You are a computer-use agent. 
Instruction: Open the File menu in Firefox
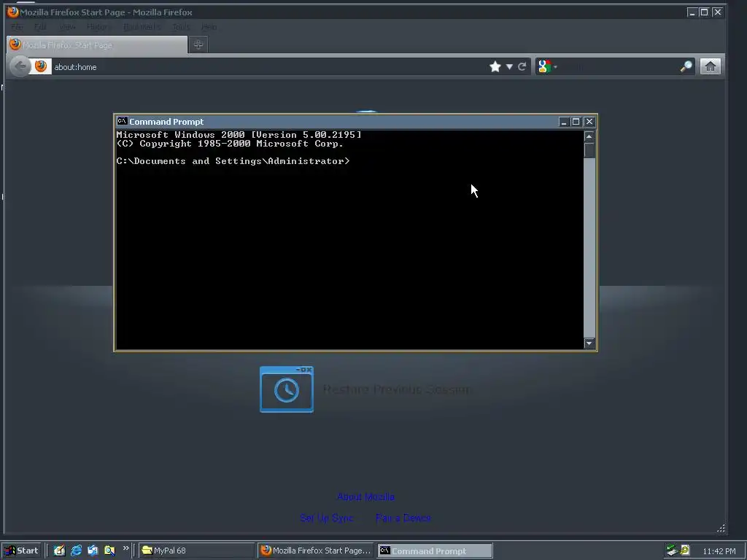click(17, 27)
